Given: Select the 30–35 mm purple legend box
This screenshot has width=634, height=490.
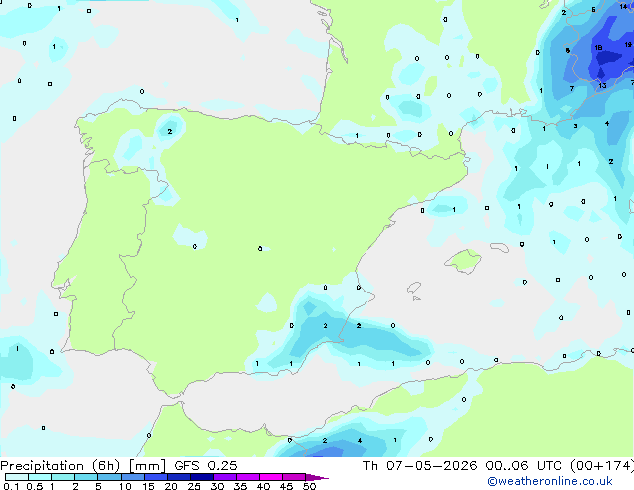Looking at the screenshot, I should (224, 477).
